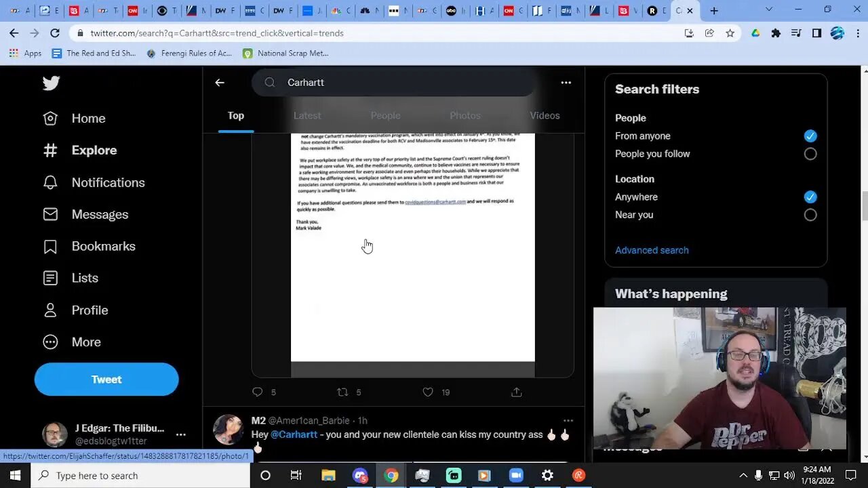Share this page from address bar
868x488 pixels.
(x=709, y=33)
